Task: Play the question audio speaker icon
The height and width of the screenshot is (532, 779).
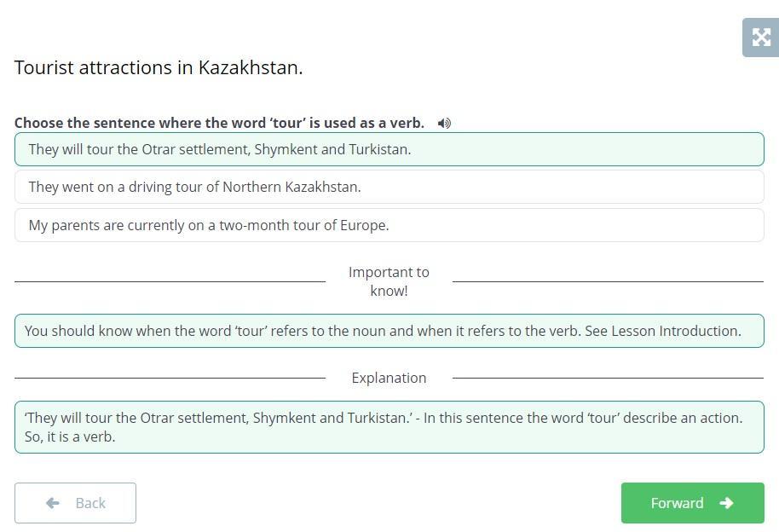Action: click(x=444, y=124)
